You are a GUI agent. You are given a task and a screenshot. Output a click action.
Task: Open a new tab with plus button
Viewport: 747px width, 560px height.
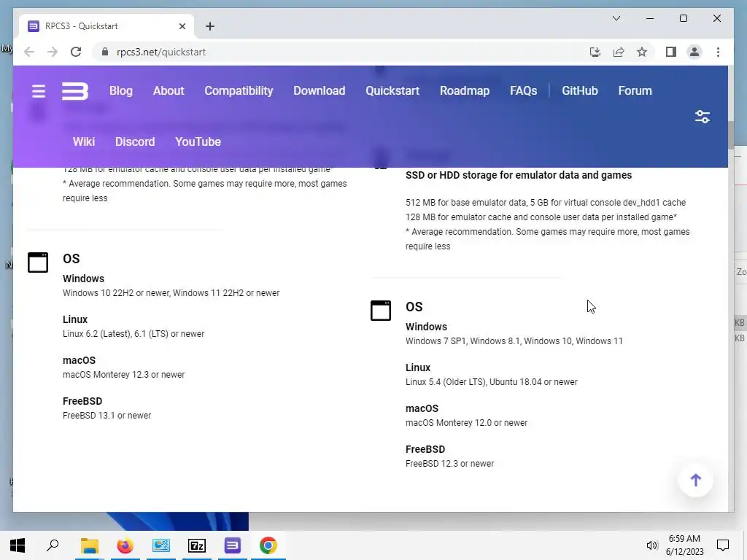point(210,26)
